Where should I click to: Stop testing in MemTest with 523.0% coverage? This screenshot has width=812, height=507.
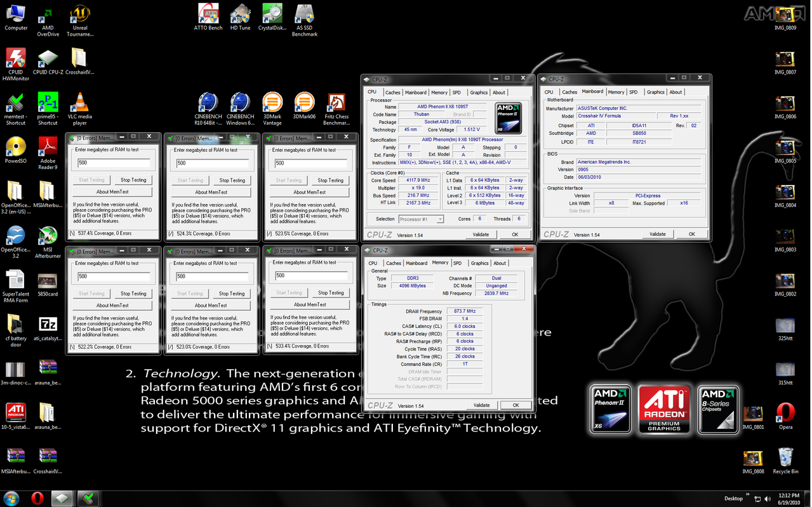pos(232,294)
